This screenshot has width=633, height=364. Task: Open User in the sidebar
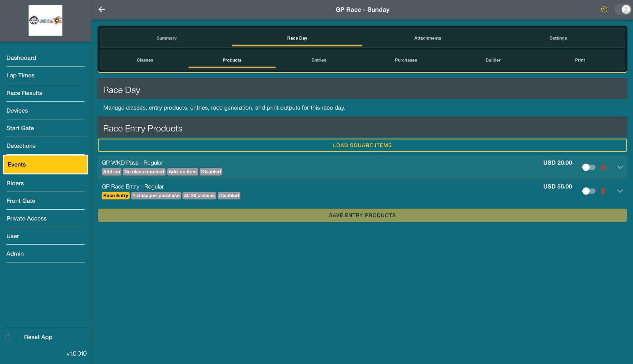click(45, 236)
